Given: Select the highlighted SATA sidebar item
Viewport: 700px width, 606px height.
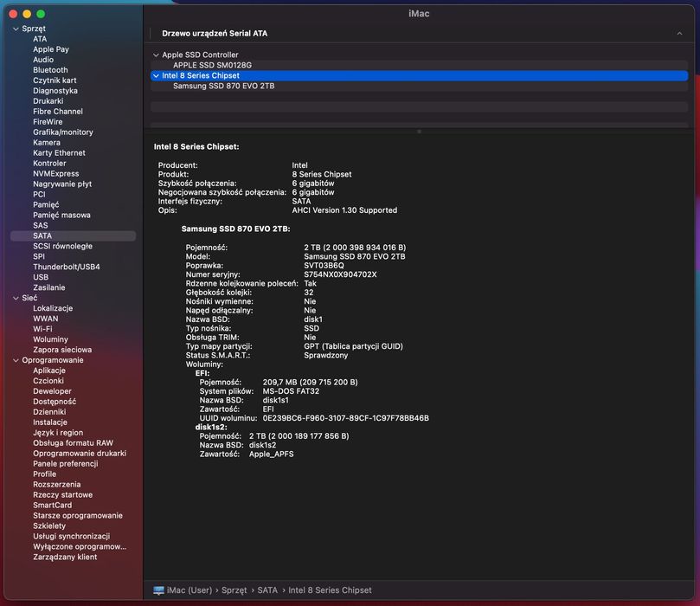Looking at the screenshot, I should (x=74, y=235).
